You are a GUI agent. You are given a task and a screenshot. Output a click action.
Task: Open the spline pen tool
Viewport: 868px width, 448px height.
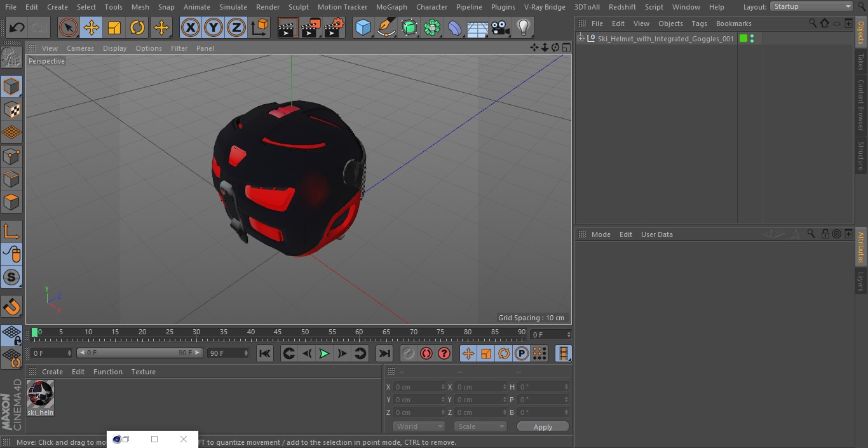pyautogui.click(x=386, y=28)
